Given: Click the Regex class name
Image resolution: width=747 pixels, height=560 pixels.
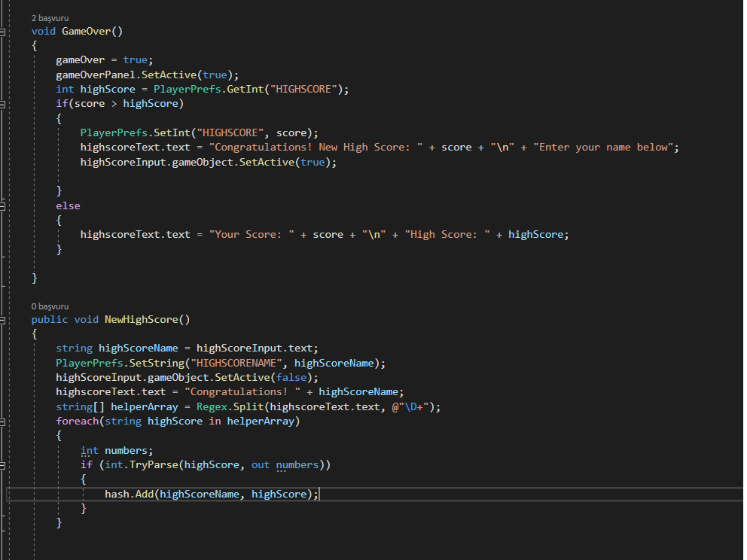Looking at the screenshot, I should 212,407.
